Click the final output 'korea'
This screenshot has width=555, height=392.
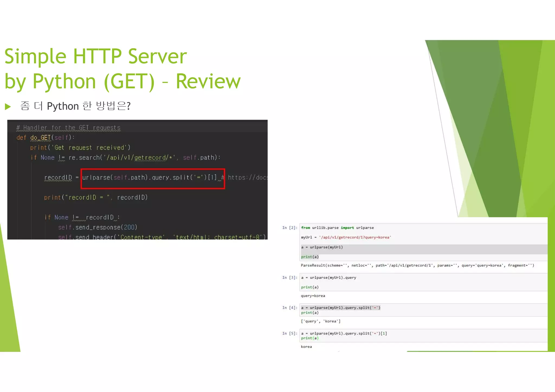click(x=306, y=347)
